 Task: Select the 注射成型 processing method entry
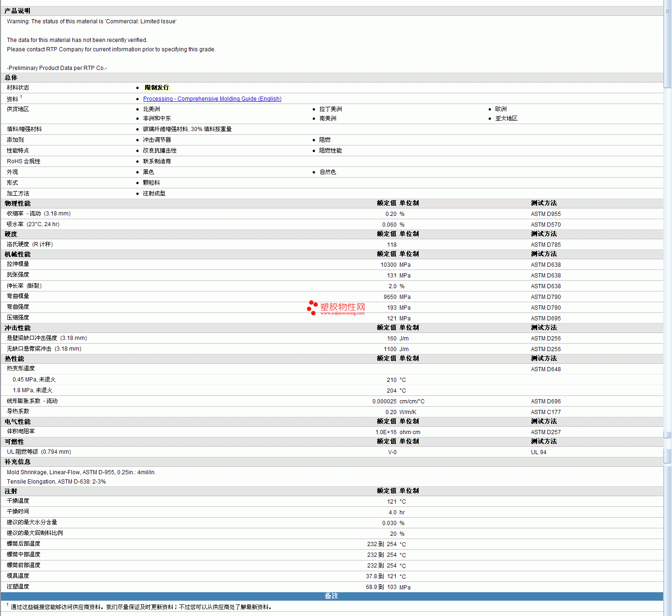tap(154, 194)
